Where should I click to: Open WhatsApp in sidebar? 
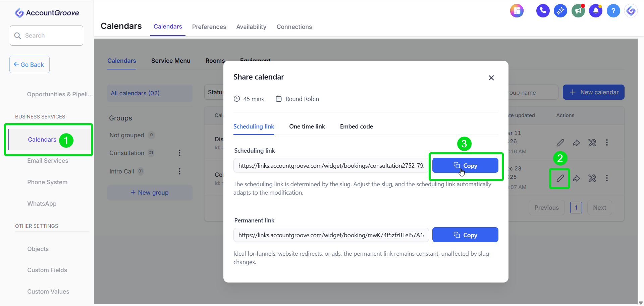pos(42,204)
